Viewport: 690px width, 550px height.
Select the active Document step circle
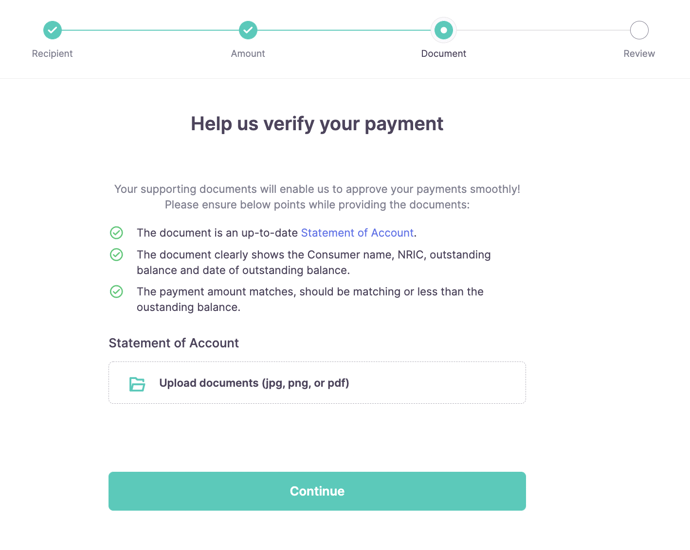click(x=444, y=30)
